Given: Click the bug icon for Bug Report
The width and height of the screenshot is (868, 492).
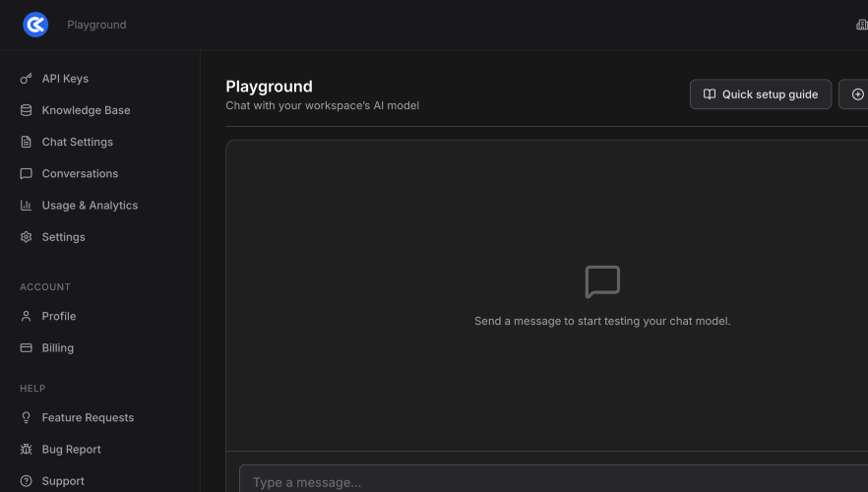Looking at the screenshot, I should 26,450.
